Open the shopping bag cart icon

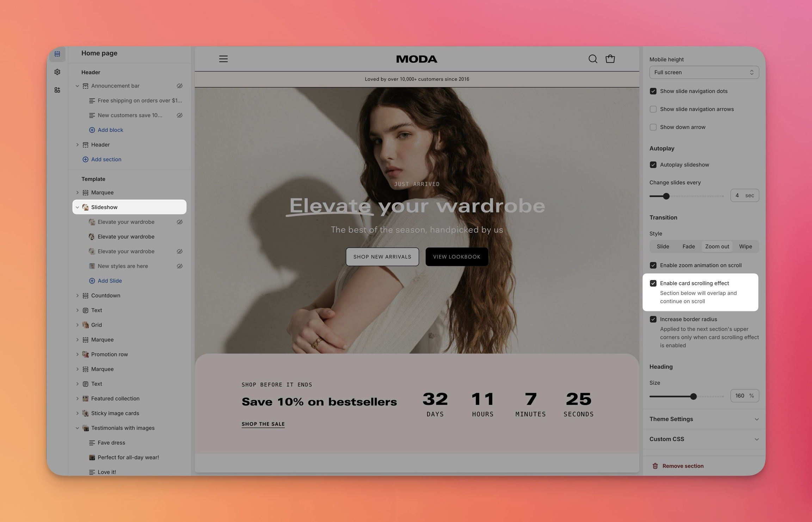click(610, 59)
